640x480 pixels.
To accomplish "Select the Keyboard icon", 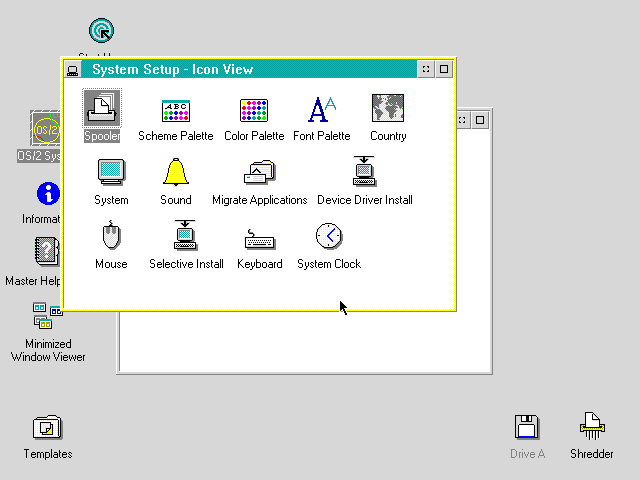I will click(x=259, y=238).
